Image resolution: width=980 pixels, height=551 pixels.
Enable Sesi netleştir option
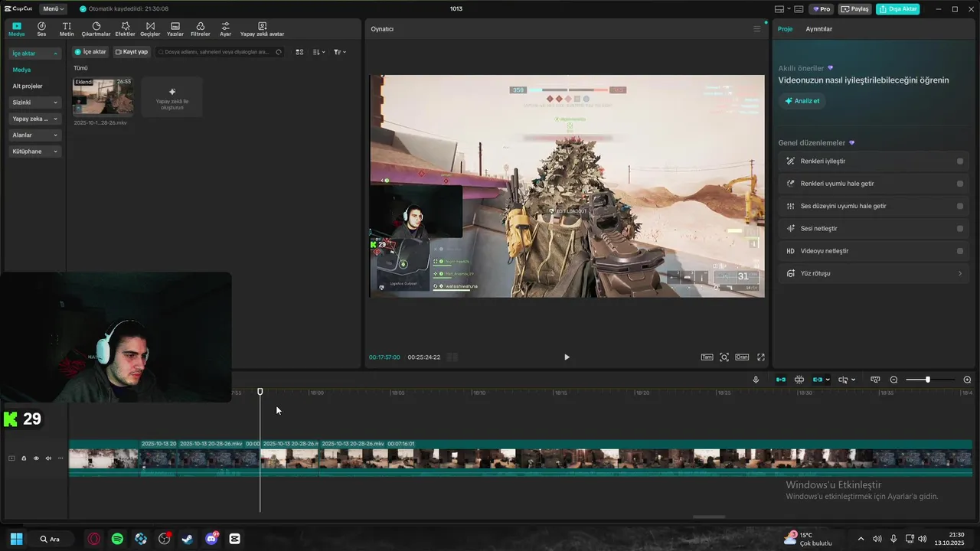coord(960,228)
